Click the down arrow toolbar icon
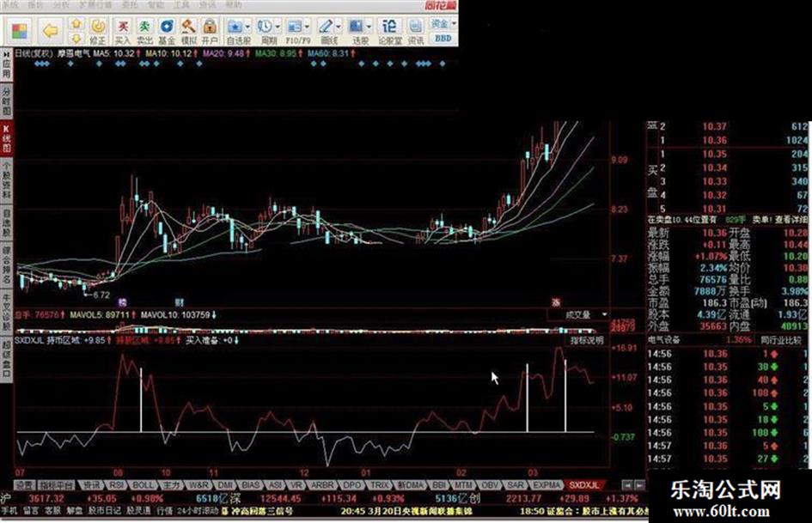Viewport: 812px width, 523px height. pos(76,39)
